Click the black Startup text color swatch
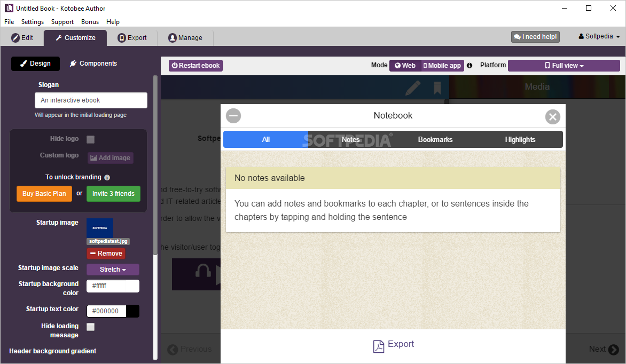The width and height of the screenshot is (626, 364). [x=132, y=311]
